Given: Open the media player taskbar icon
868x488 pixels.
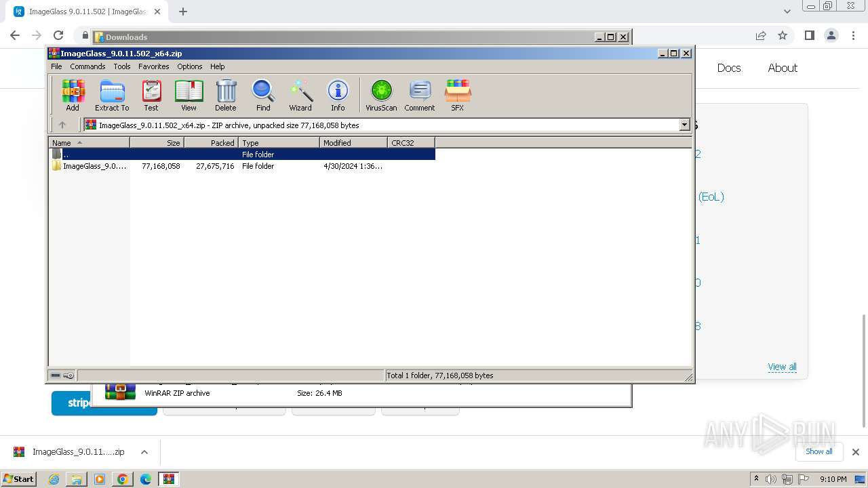Looking at the screenshot, I should [x=100, y=479].
